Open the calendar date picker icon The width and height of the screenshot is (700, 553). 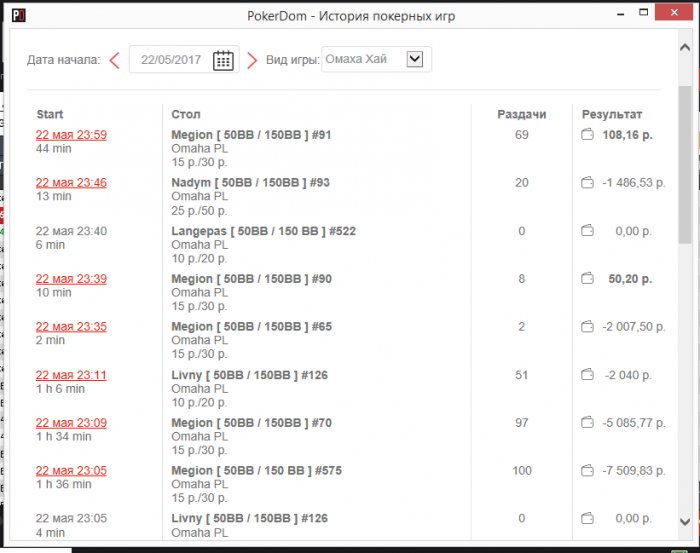pos(223,60)
